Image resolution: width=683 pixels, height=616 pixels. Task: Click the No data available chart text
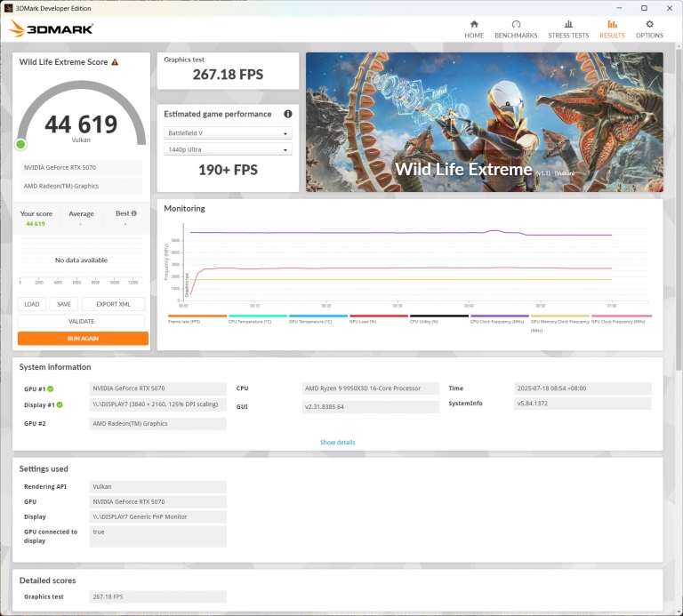pos(81,260)
